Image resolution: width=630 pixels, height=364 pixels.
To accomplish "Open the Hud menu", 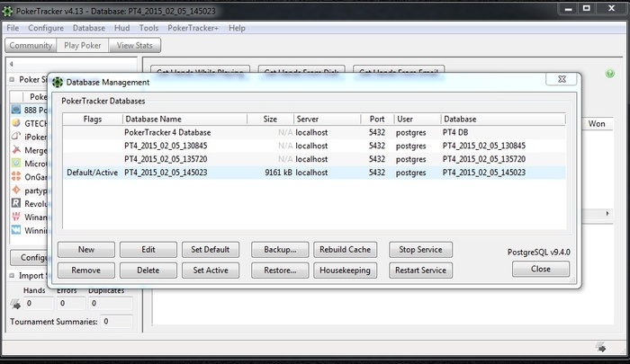I will (124, 28).
